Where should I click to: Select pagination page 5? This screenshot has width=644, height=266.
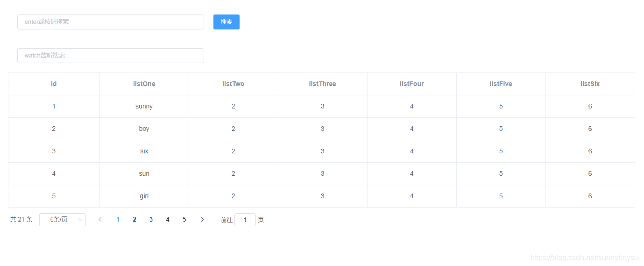point(184,220)
